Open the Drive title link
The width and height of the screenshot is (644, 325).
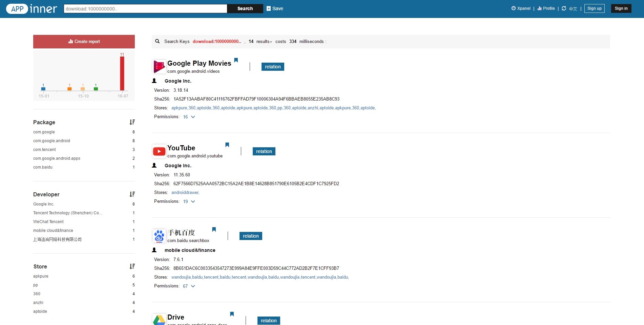click(176, 317)
